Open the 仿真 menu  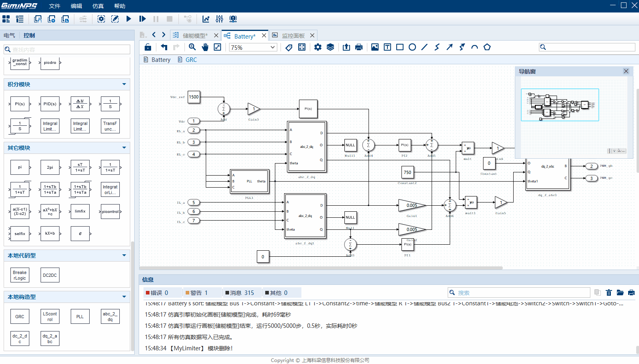(98, 6)
